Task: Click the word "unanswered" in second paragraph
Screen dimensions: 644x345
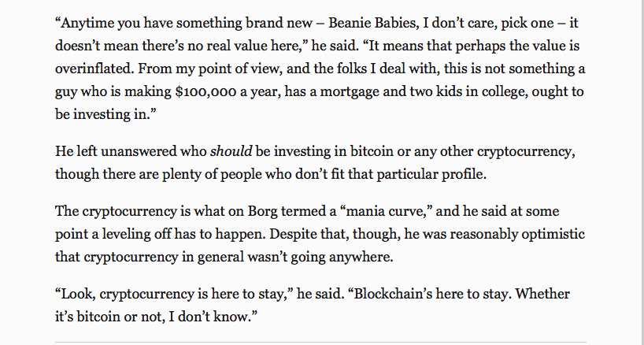Action: [x=139, y=151]
